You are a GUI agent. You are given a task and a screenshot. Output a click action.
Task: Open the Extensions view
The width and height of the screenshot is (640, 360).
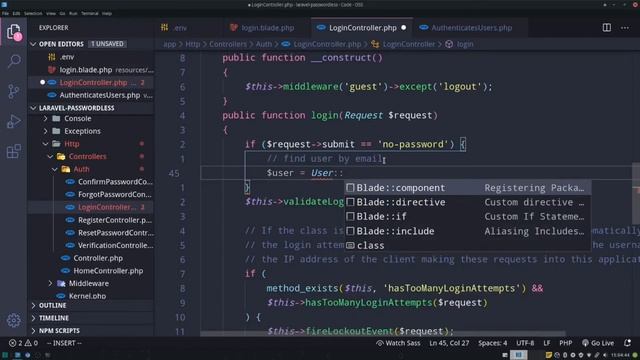pyautogui.click(x=14, y=151)
